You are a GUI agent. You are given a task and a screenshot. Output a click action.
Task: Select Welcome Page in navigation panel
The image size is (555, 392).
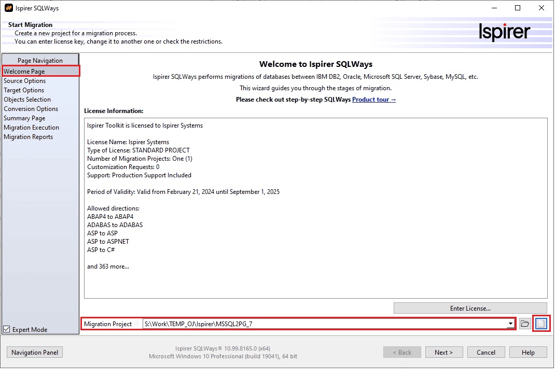[24, 72]
